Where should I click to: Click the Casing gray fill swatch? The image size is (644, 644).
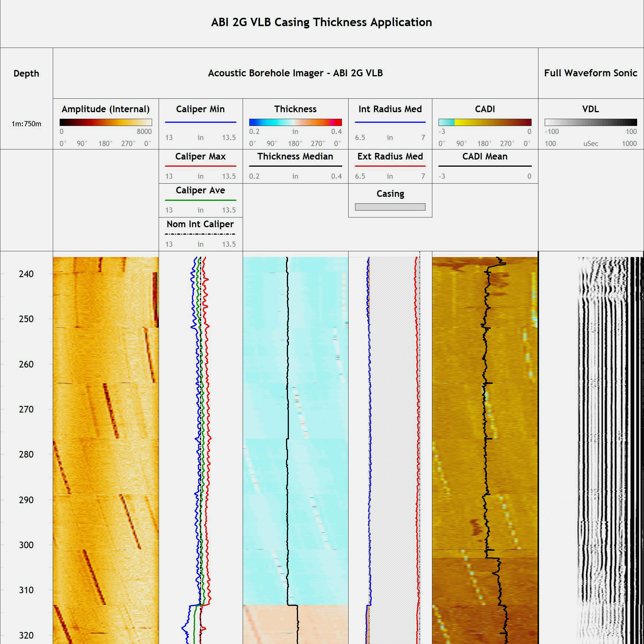pyautogui.click(x=390, y=207)
